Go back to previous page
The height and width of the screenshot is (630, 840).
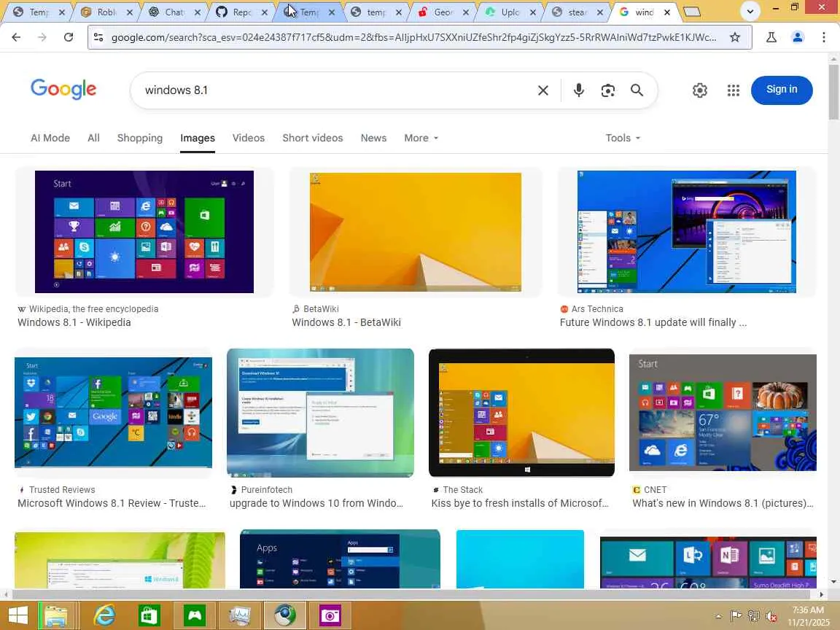(16, 37)
